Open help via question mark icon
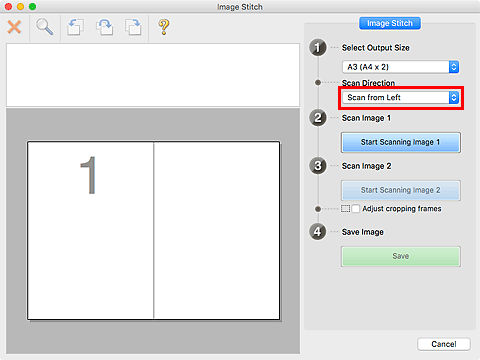This screenshot has height=360, width=480. click(164, 27)
